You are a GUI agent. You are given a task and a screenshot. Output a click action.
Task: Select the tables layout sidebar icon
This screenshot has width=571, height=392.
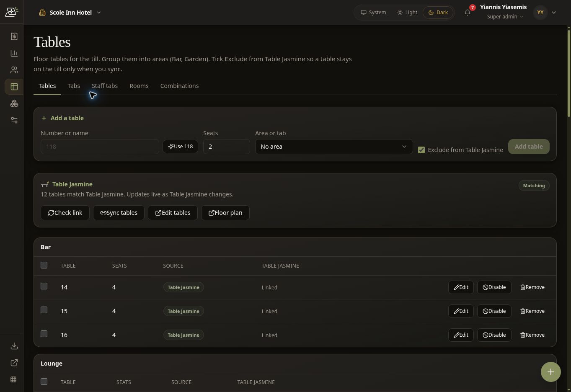[x=14, y=87]
